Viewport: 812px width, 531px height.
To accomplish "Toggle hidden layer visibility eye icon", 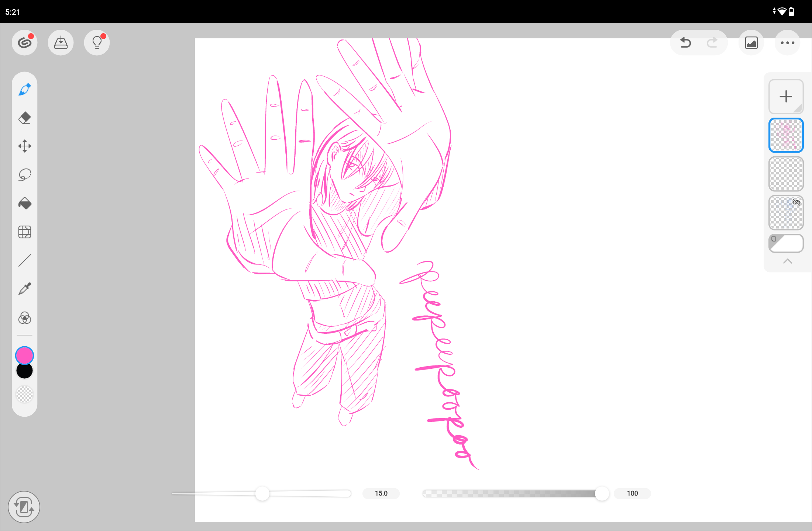I will [796, 202].
